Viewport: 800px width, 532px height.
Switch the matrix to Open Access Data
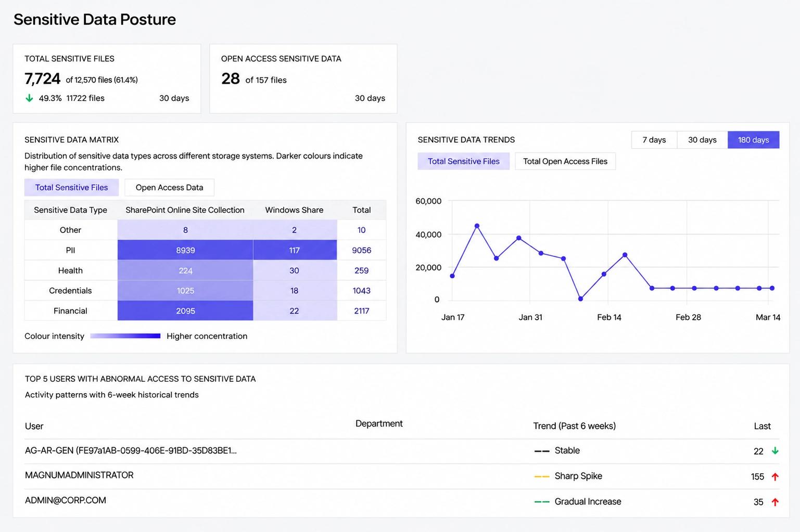coord(169,187)
